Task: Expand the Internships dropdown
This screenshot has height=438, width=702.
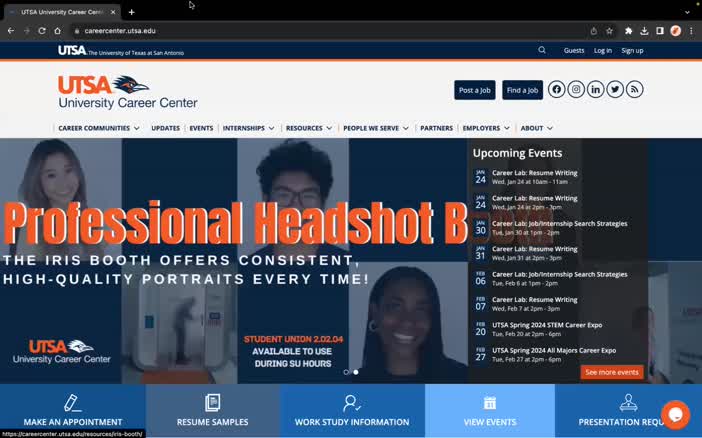Action: point(248,128)
